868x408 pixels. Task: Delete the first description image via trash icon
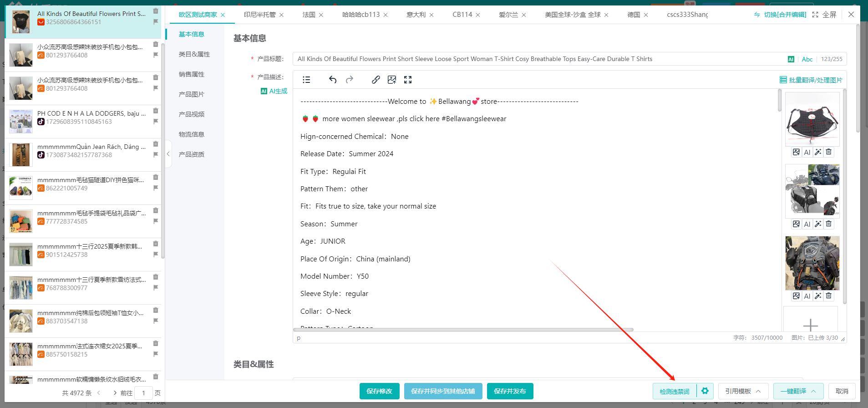(828, 152)
